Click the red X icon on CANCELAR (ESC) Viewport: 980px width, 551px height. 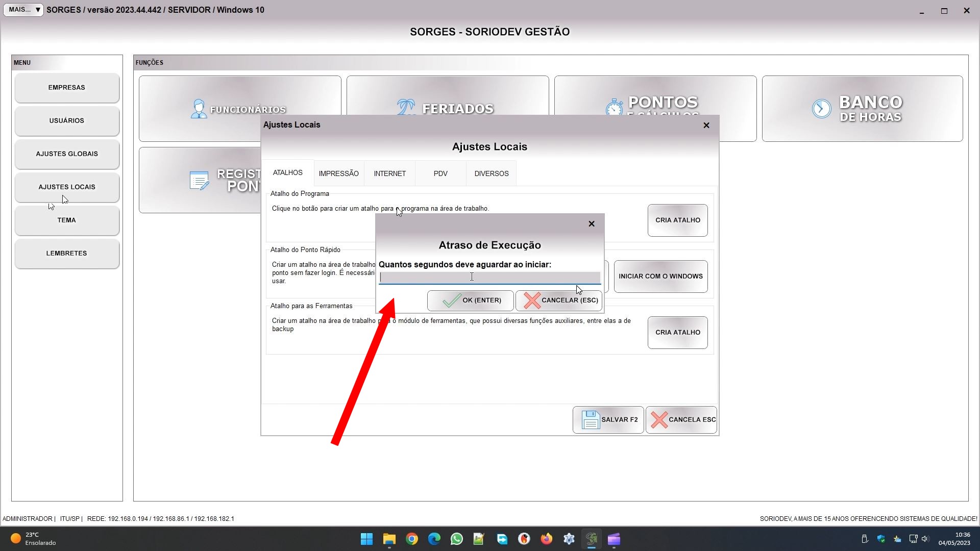point(532,300)
